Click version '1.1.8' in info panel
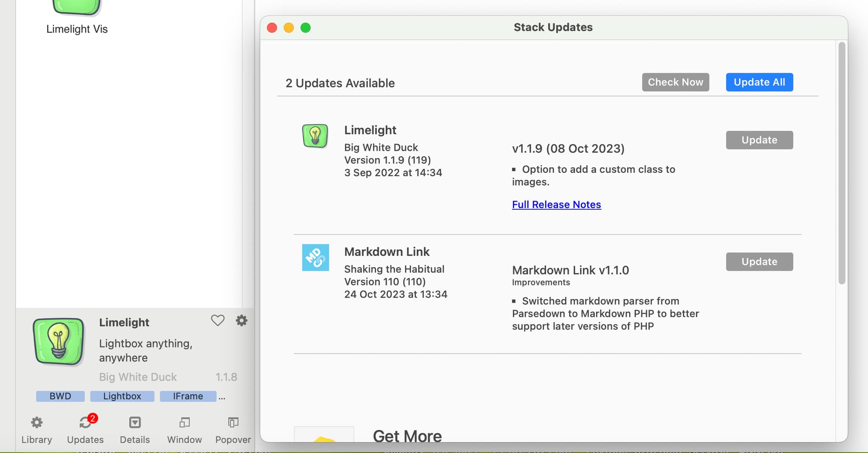The image size is (868, 453). [x=226, y=377]
